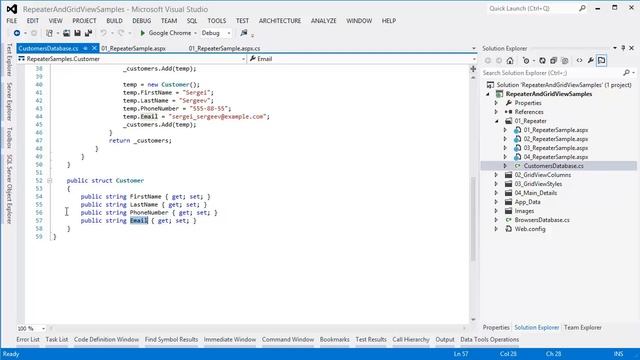Click split-editor handle above vertical scrollbar
This screenshot has height=360, width=640.
473,69
